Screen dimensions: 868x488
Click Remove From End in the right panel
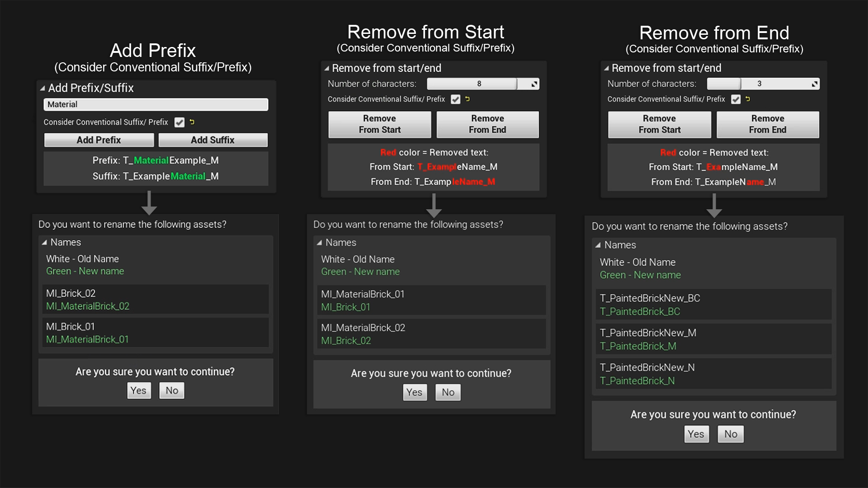pyautogui.click(x=768, y=124)
